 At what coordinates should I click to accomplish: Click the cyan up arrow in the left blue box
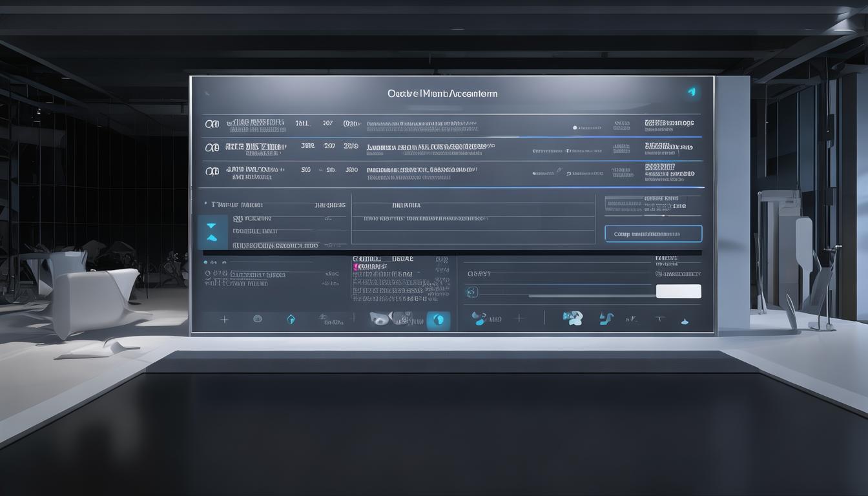click(212, 238)
